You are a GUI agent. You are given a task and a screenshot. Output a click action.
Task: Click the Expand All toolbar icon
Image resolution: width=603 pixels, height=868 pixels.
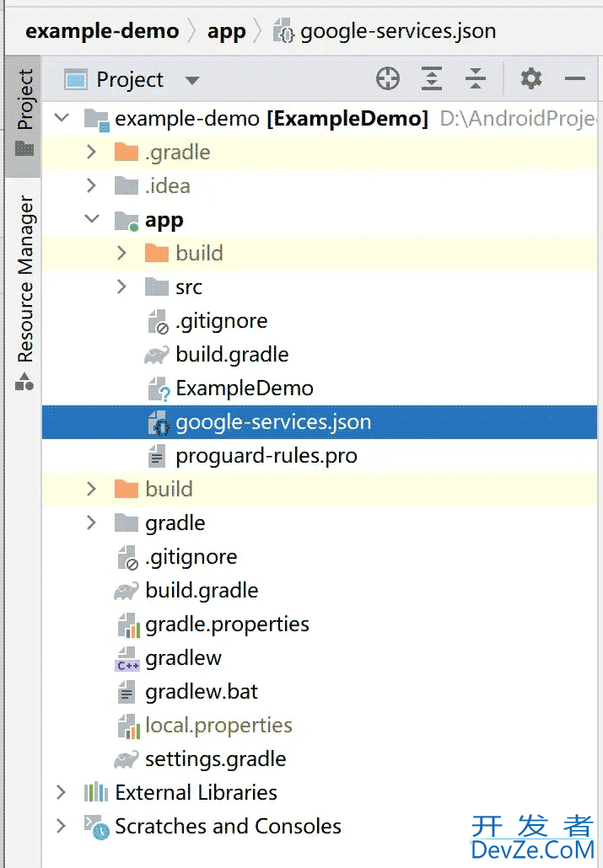(x=431, y=78)
